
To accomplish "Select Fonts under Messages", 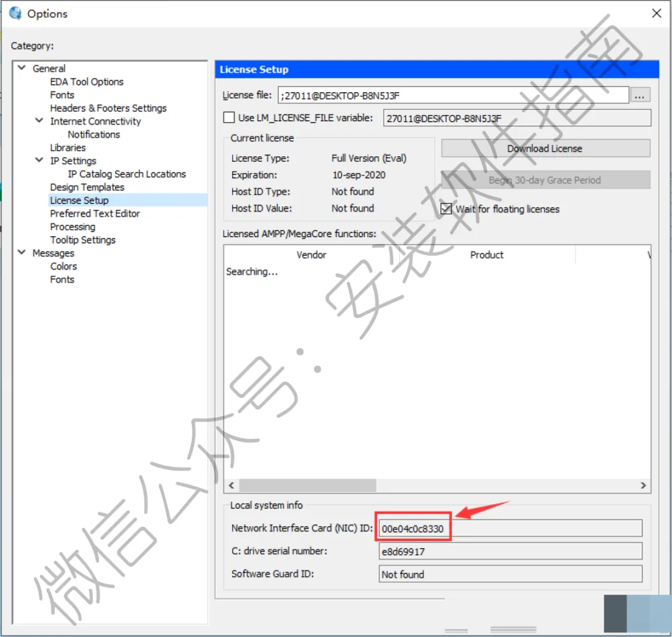I will tap(62, 280).
